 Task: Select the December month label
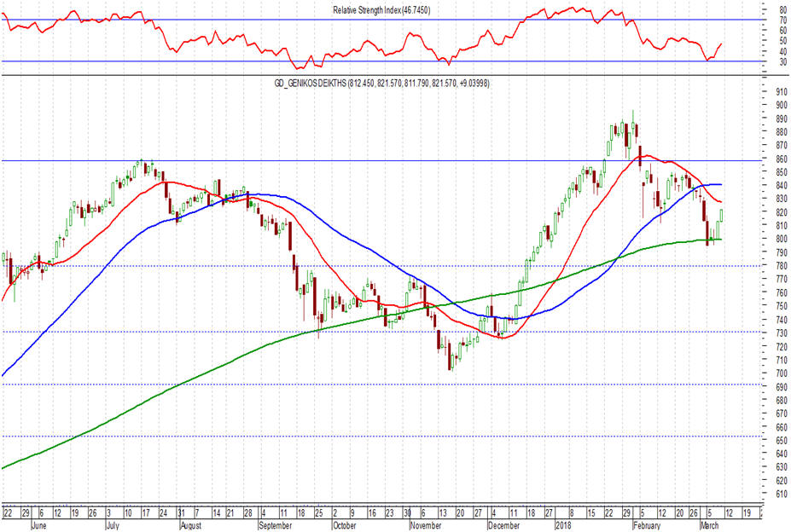503,525
